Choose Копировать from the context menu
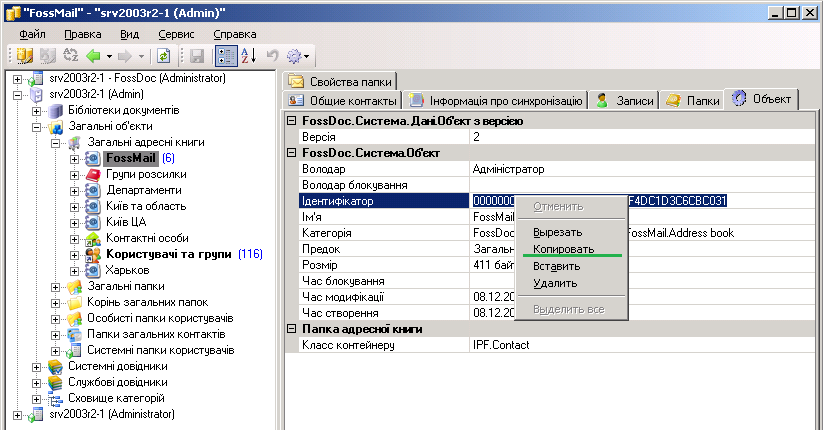 564,248
